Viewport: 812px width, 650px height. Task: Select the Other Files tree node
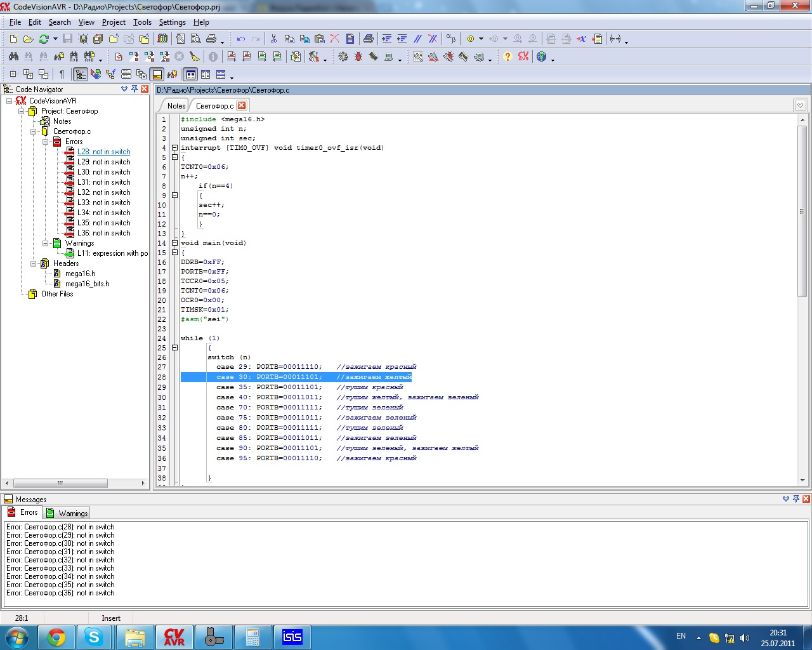point(57,294)
